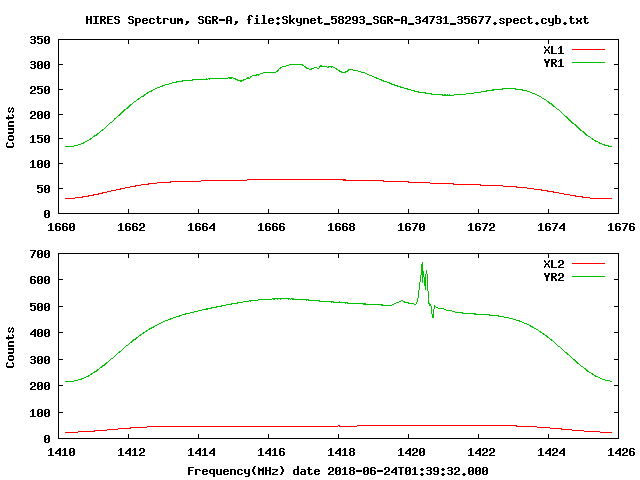
Task: Select the YR1 legend label
Action: click(x=553, y=63)
